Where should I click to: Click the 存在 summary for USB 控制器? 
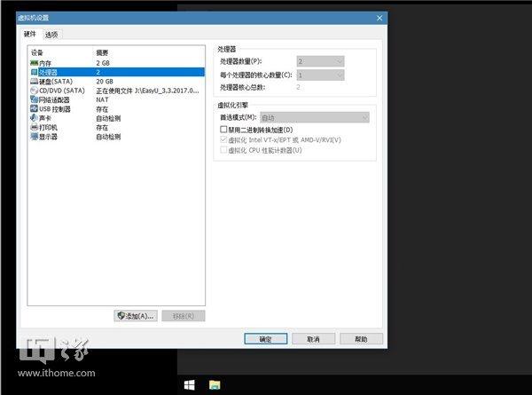[x=102, y=109]
